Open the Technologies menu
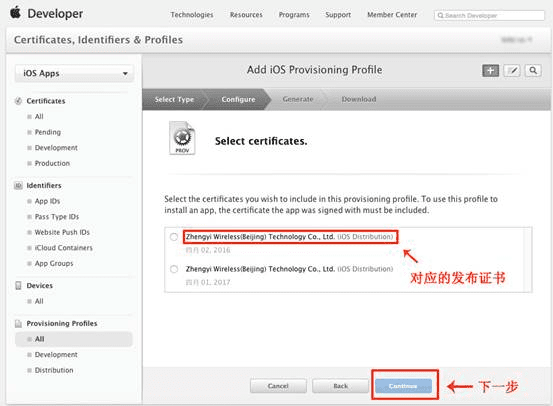Viewport: 553px width, 406px height. point(192,15)
